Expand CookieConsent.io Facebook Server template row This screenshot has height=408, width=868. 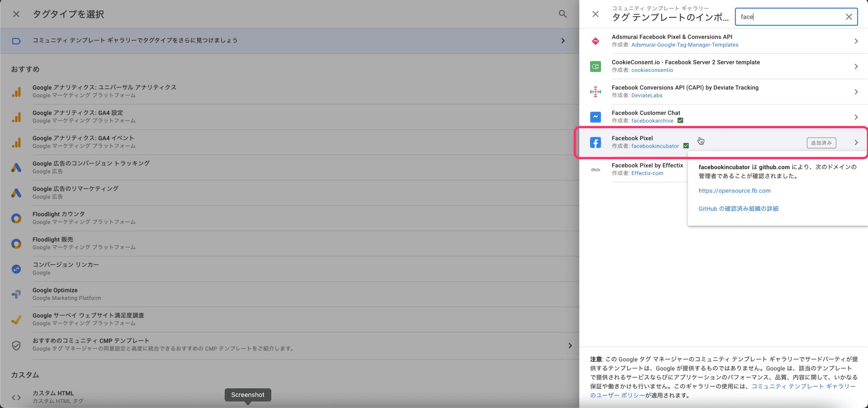tap(856, 66)
